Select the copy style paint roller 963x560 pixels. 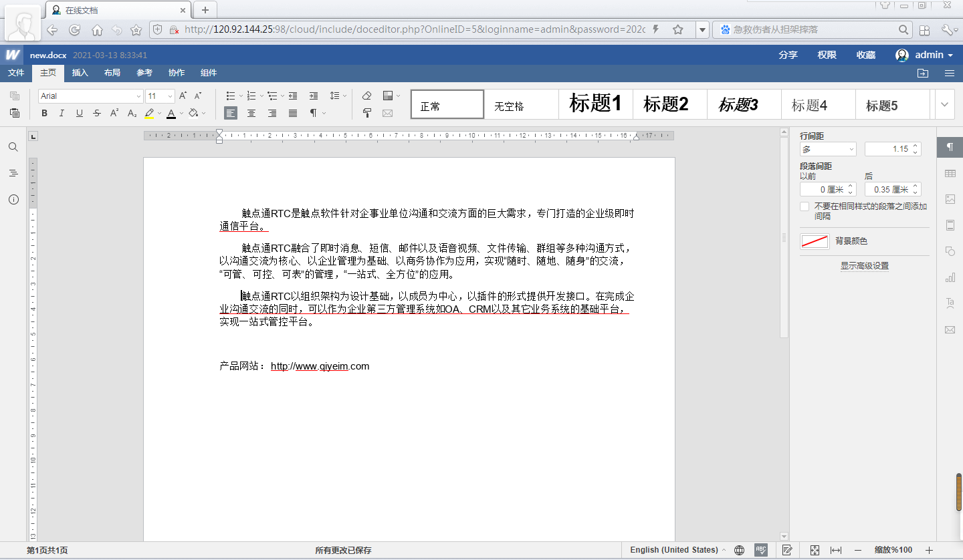pos(366,114)
